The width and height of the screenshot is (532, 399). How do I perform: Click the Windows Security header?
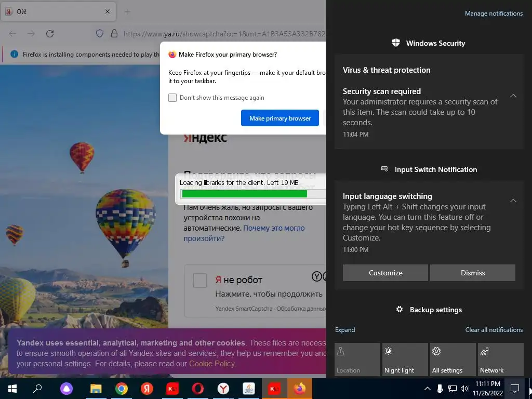[429, 43]
